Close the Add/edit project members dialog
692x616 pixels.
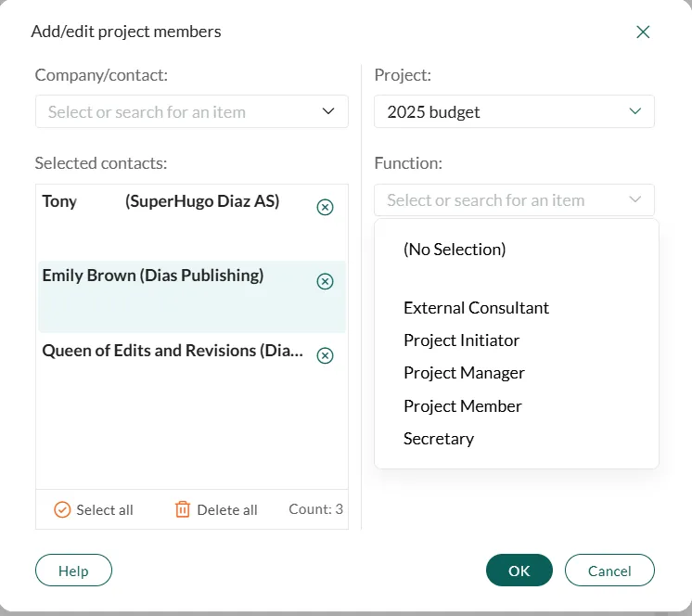[x=643, y=32]
